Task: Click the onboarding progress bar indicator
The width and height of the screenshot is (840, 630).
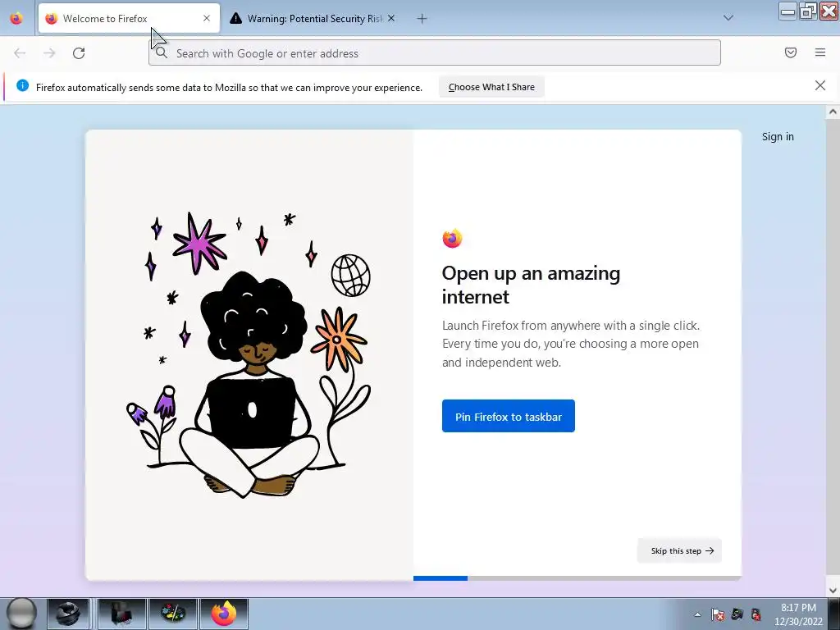Action: coord(577,578)
